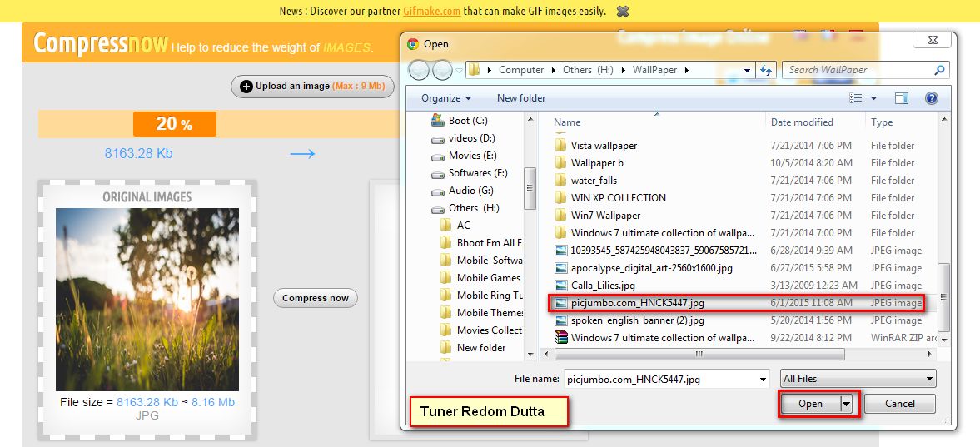Click the Forward arrow in Open dialog
This screenshot has width=980, height=447.
442,70
